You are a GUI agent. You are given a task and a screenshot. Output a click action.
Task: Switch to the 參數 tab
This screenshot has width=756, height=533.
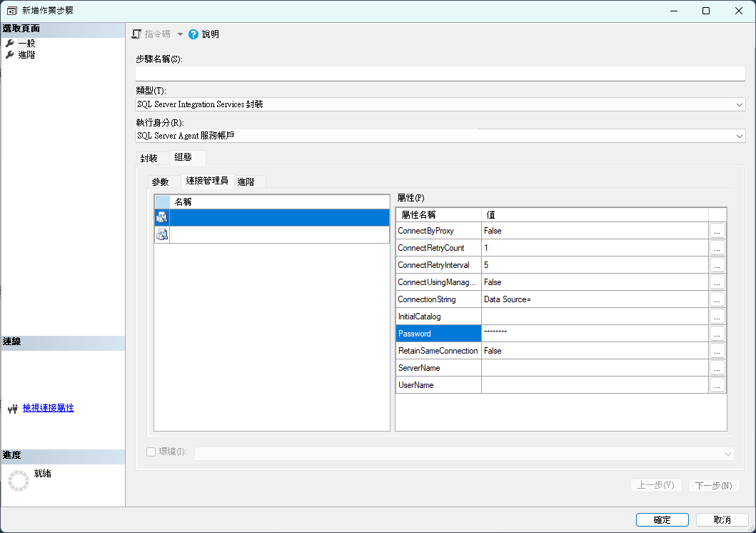(161, 182)
